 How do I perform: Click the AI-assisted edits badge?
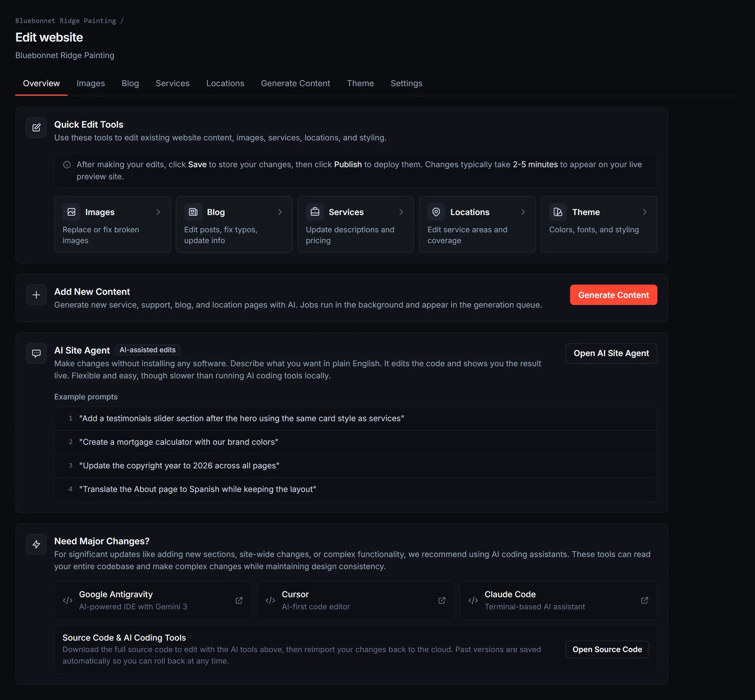148,350
